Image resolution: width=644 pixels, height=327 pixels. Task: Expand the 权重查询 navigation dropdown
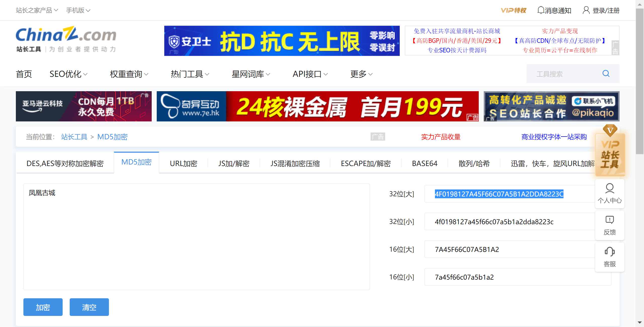tap(129, 74)
